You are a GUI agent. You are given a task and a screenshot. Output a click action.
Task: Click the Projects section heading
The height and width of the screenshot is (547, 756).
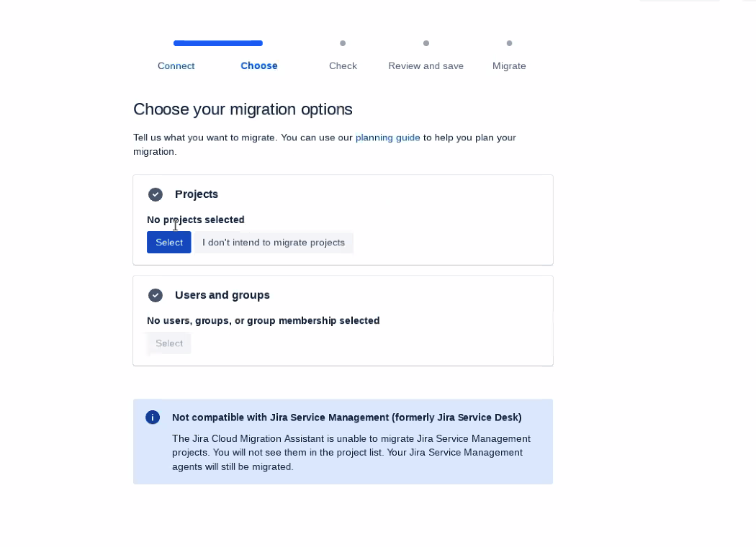tap(197, 194)
